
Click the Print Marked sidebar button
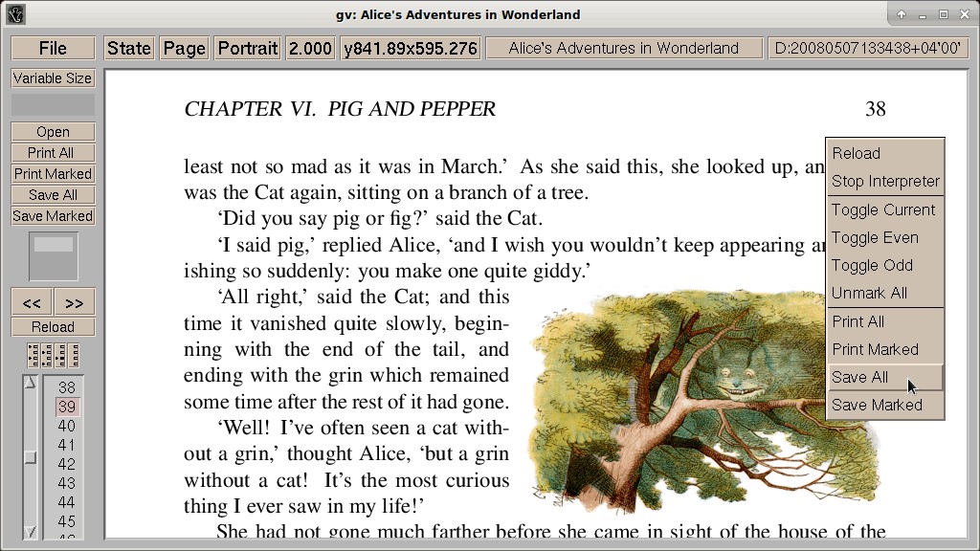coord(54,174)
